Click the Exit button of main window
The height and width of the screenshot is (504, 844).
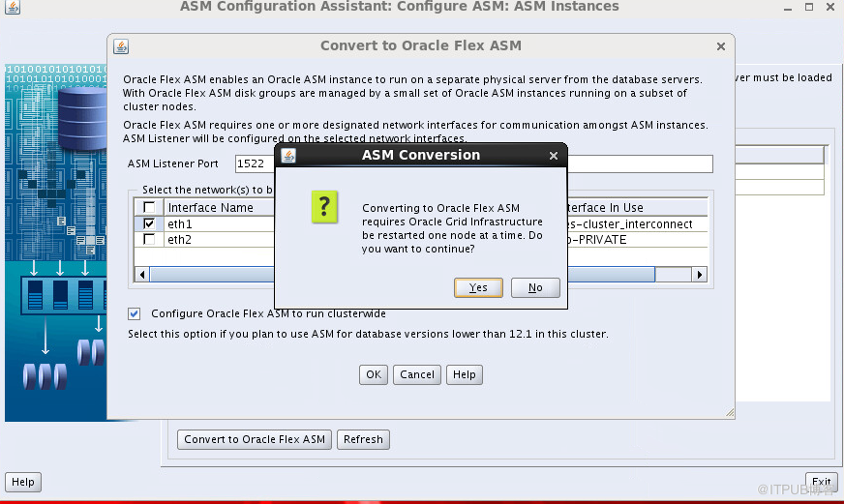(822, 482)
